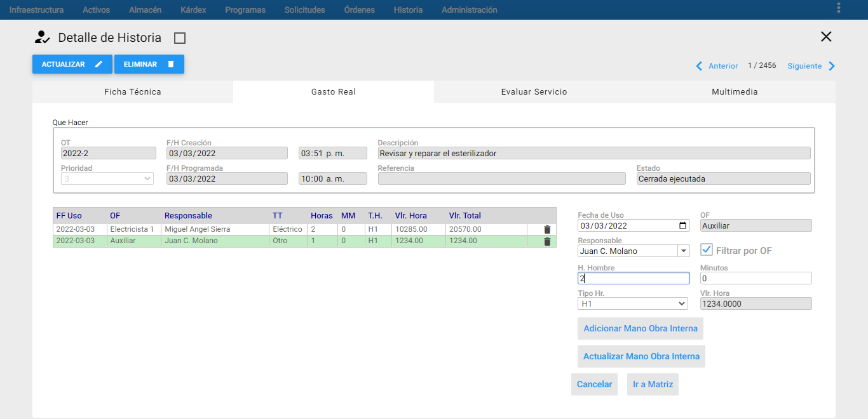The width and height of the screenshot is (868, 419).
Task: Open the Programas menu
Action: pyautogui.click(x=245, y=10)
